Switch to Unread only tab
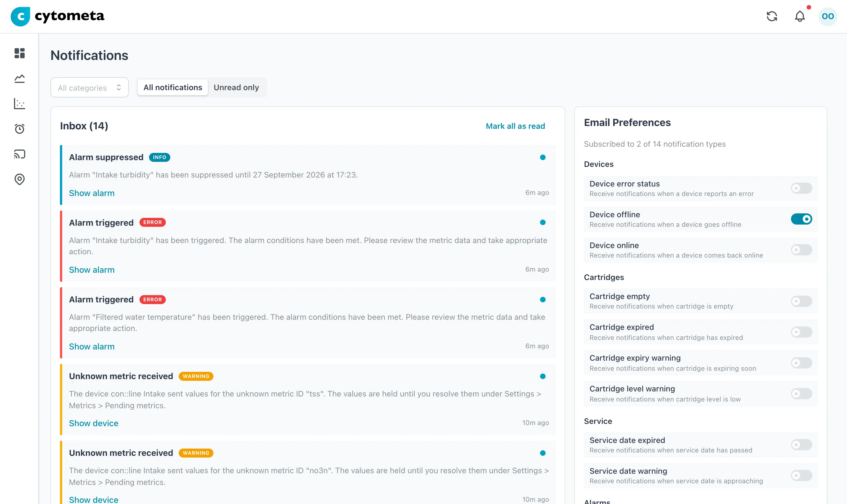Image resolution: width=847 pixels, height=504 pixels. pos(236,88)
